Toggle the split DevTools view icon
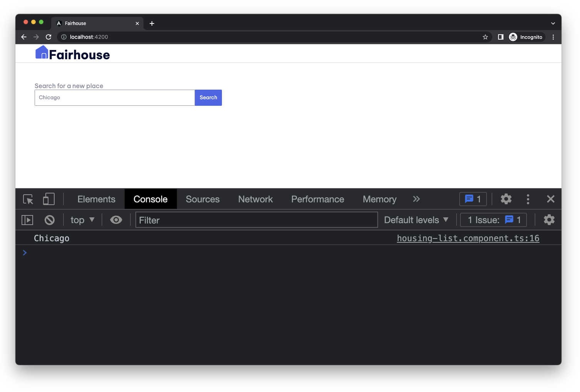The width and height of the screenshot is (580, 392). click(x=500, y=37)
